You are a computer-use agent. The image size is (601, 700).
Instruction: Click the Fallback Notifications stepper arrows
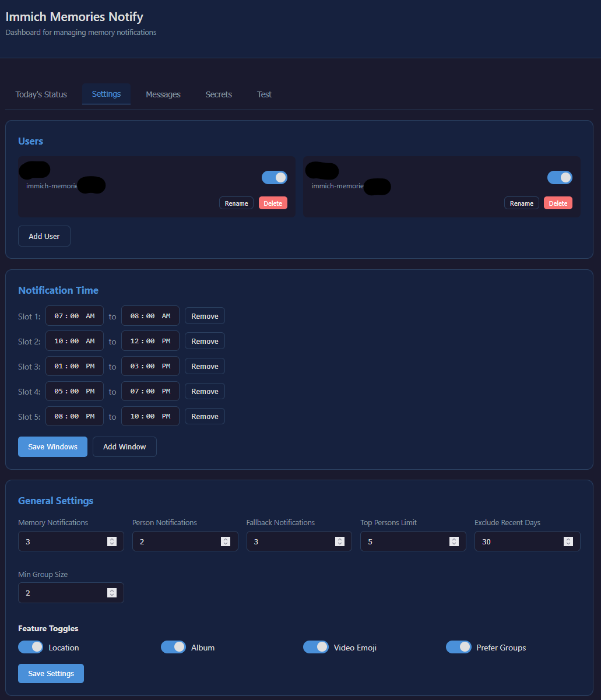click(x=340, y=541)
